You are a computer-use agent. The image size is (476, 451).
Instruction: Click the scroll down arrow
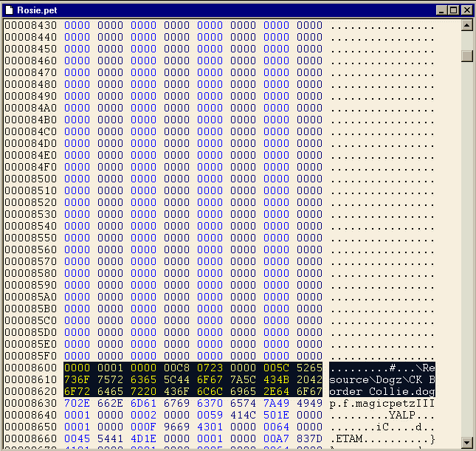click(467, 442)
